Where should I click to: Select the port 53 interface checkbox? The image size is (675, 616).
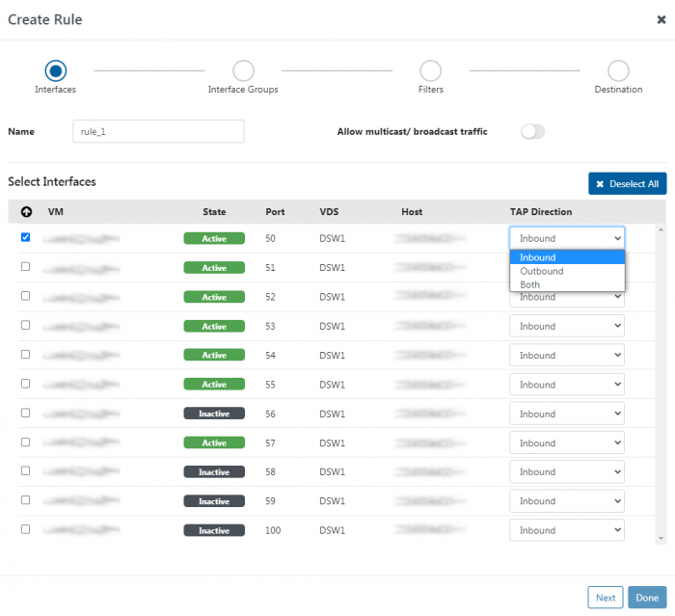click(x=25, y=325)
